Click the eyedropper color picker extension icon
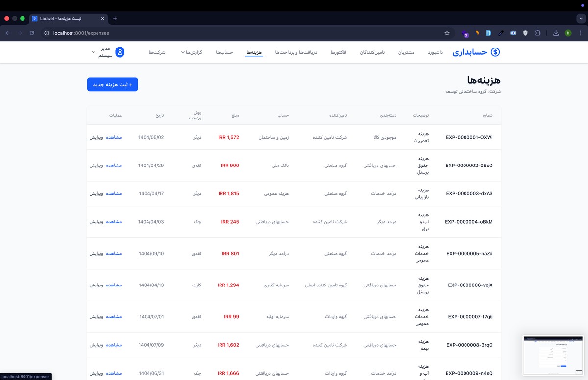Image resolution: width=588 pixels, height=380 pixels. tap(501, 33)
